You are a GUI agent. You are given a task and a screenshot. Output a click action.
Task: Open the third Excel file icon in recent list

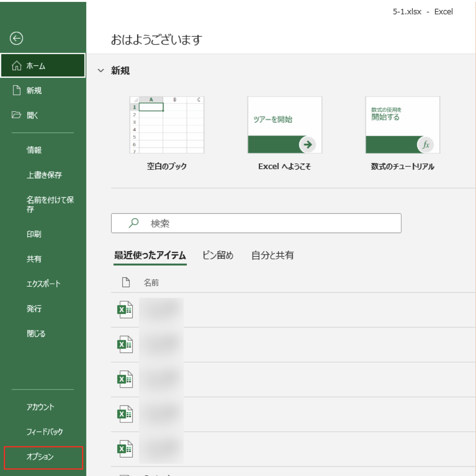tap(125, 379)
